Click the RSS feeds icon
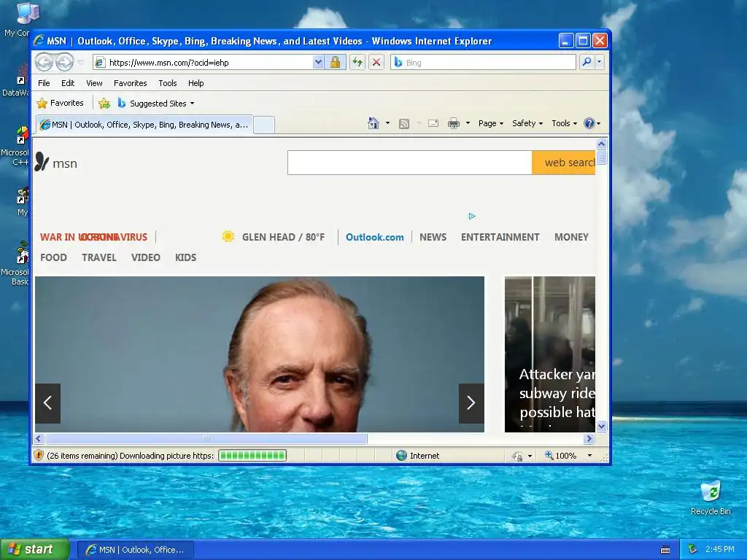 click(404, 124)
